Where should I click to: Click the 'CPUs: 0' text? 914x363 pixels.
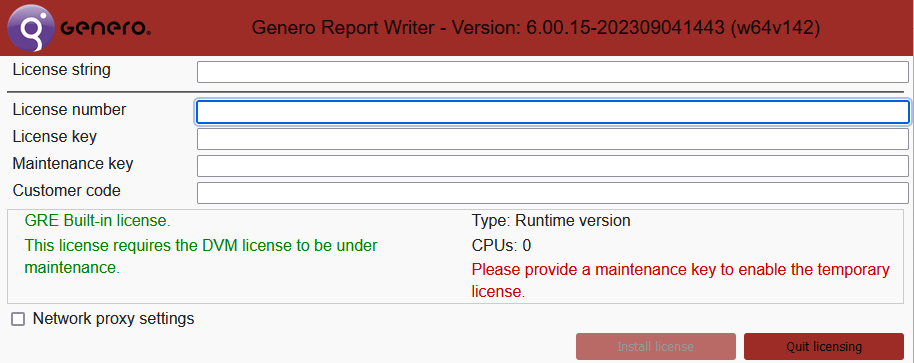coord(501,245)
